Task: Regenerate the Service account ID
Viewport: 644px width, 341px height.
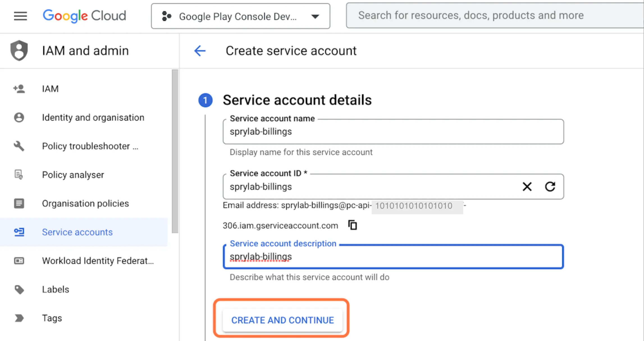Action: pyautogui.click(x=550, y=187)
